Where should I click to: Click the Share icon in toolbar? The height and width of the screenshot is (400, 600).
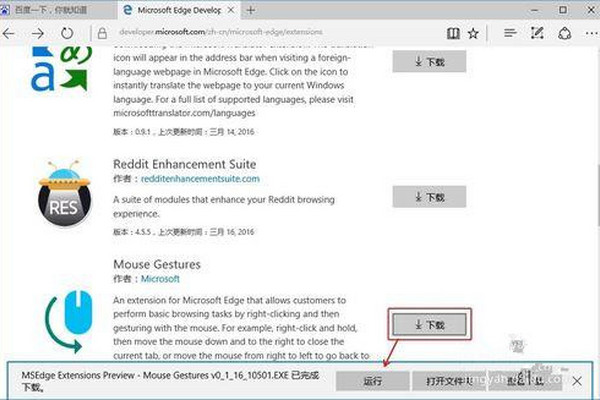pos(564,33)
